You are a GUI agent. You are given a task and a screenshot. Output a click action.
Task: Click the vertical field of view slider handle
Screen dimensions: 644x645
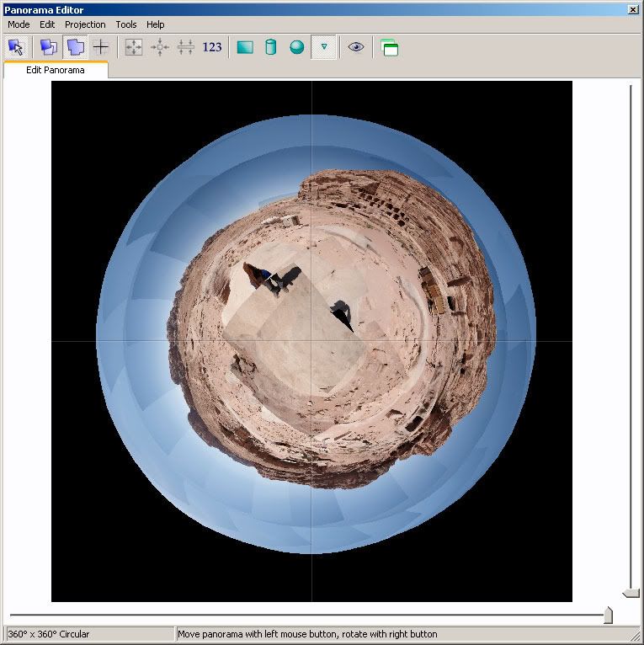pos(631,593)
